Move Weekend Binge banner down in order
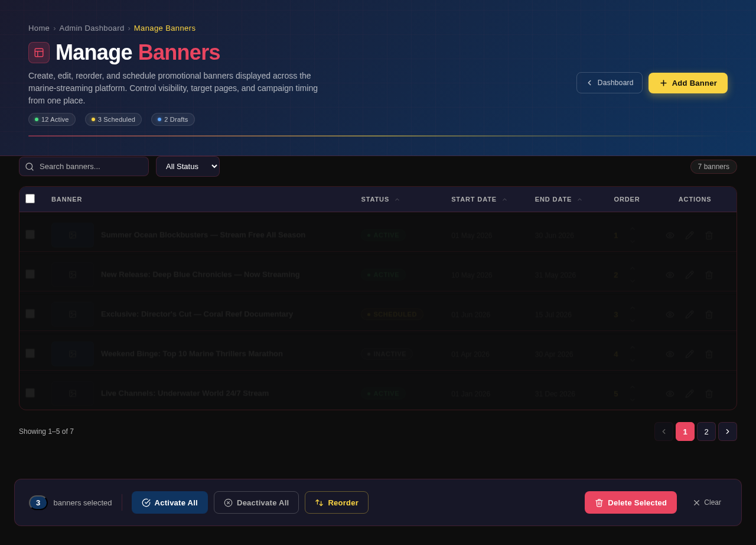Viewport: 756px width, 545px height. [632, 361]
